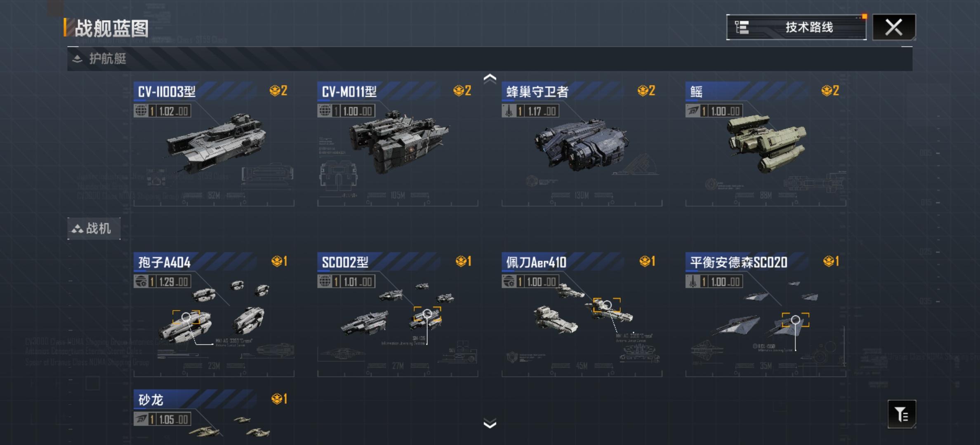The width and height of the screenshot is (980, 445).
Task: Open the 蜂巢守卫者 ship blueprint card
Action: click(582, 144)
